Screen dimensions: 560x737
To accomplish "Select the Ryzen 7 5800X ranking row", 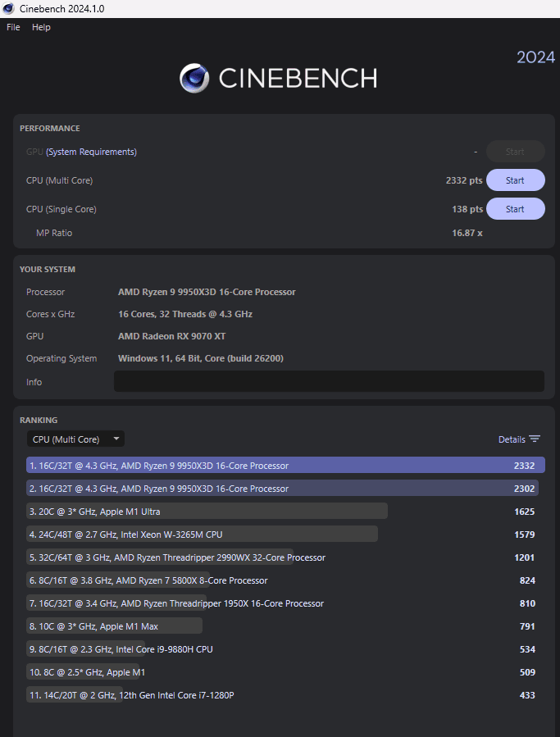I will click(x=285, y=580).
